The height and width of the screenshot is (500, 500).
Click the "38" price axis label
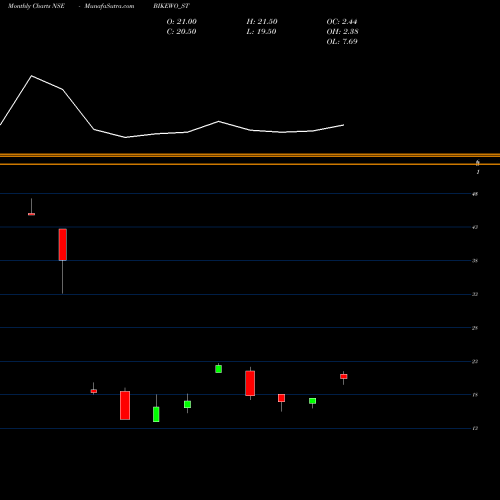[475, 261]
